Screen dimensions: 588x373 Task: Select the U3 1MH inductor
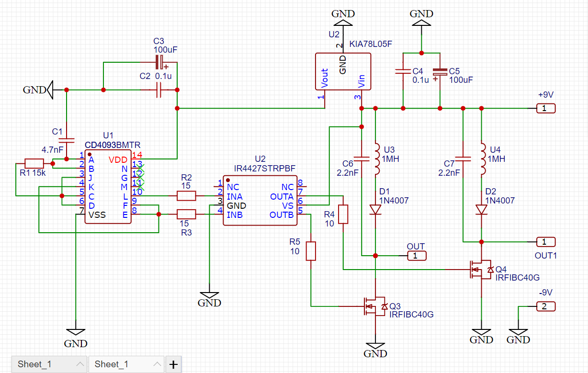[x=376, y=158]
